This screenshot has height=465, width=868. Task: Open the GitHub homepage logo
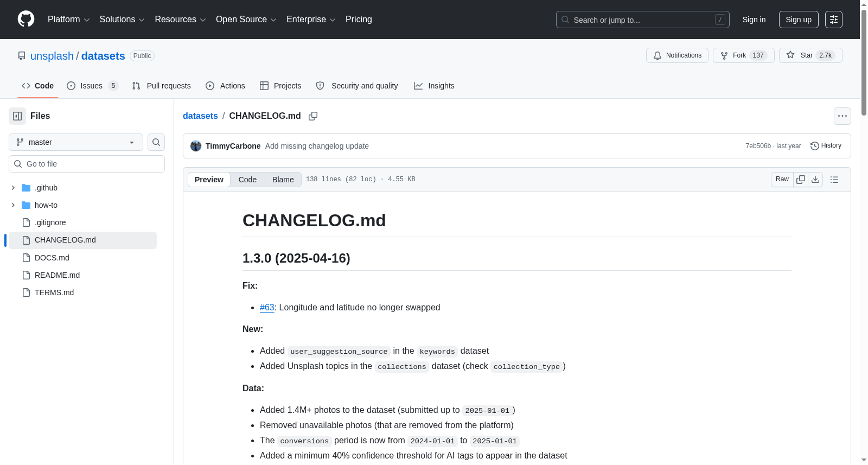click(x=26, y=19)
